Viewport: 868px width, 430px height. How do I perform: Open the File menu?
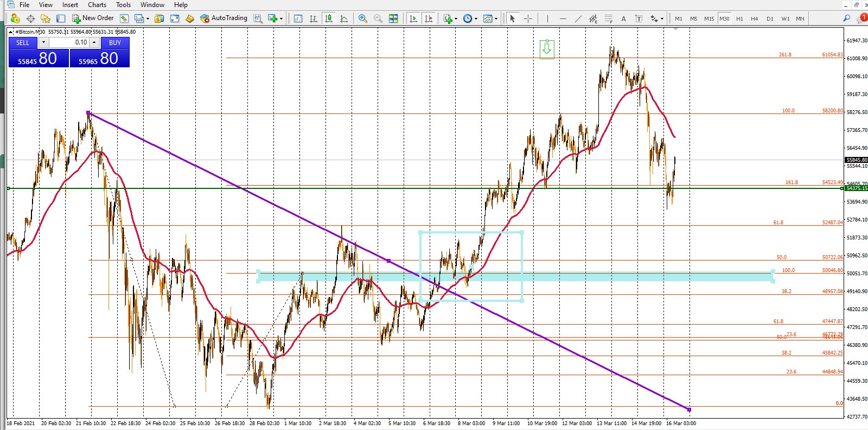click(x=24, y=5)
